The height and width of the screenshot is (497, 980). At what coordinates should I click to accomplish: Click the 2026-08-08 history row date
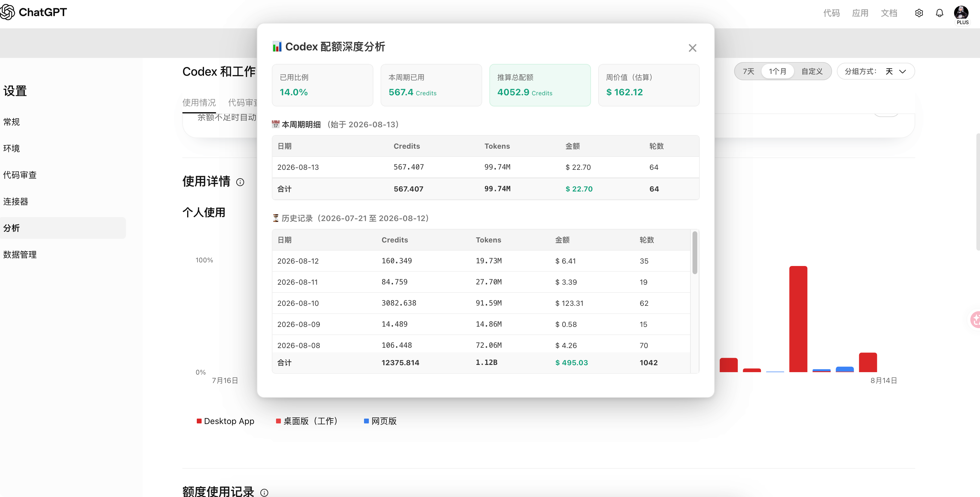[299, 345]
